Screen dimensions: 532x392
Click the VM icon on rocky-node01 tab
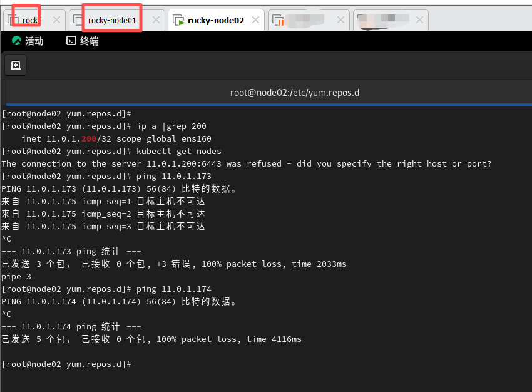coord(78,21)
